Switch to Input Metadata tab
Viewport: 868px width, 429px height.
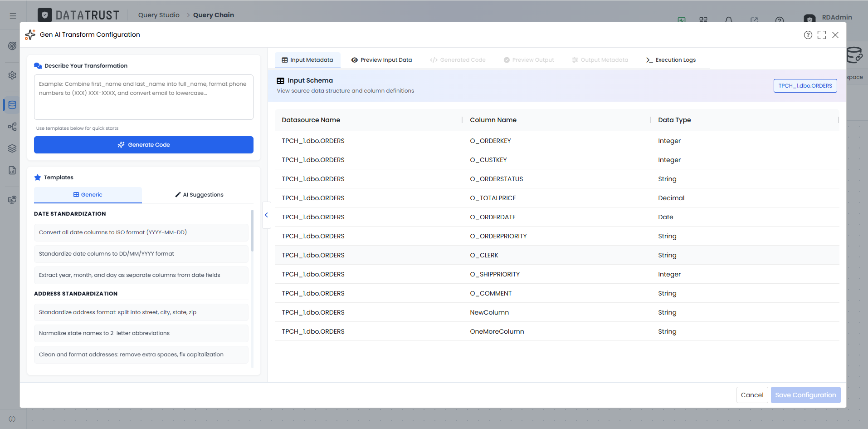coord(307,60)
